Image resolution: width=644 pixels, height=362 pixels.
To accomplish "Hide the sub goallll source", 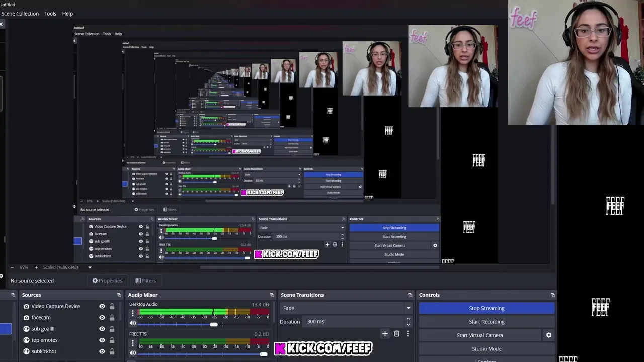I will [x=102, y=329].
